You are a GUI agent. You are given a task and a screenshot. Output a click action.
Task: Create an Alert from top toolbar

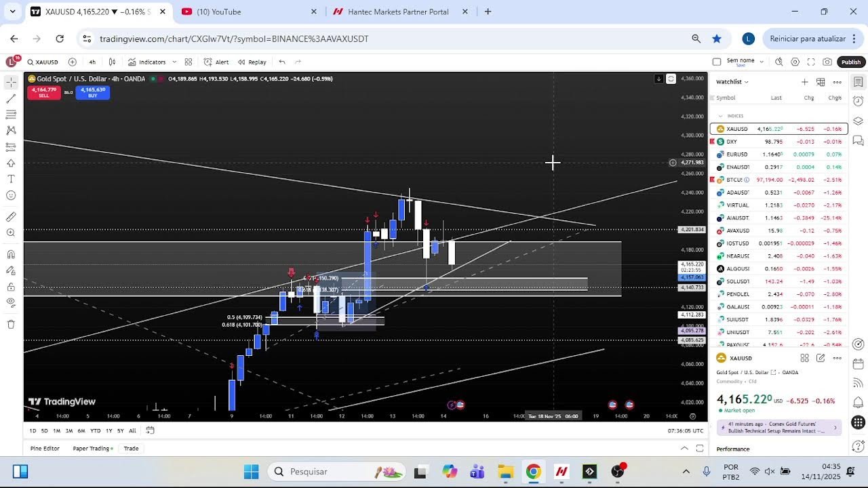point(216,62)
